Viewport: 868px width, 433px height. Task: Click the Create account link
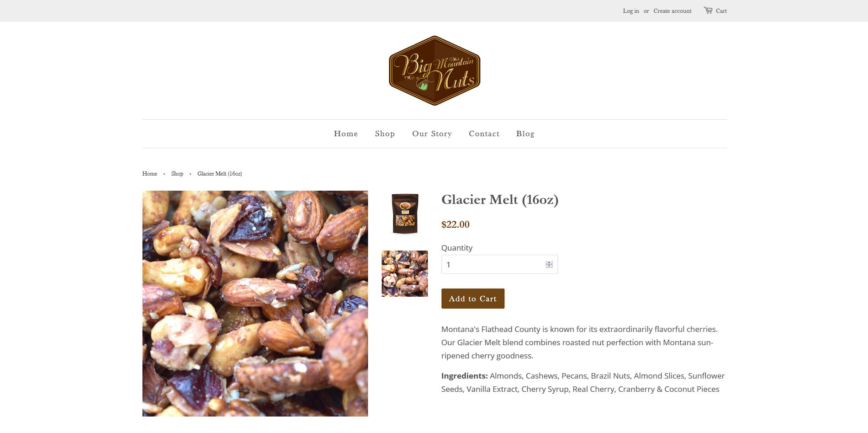pos(672,11)
